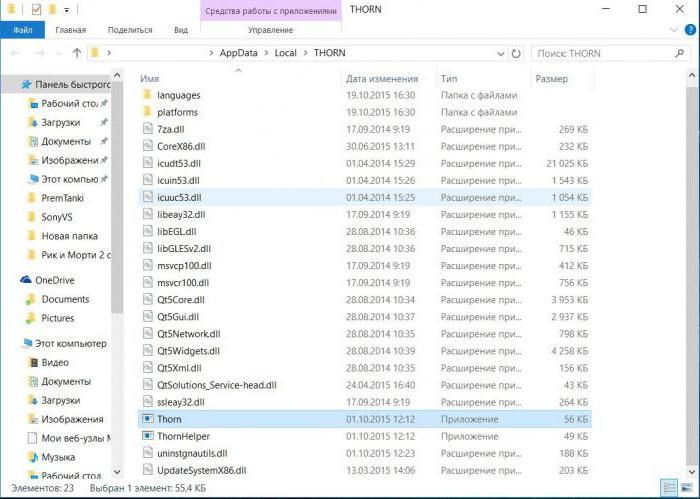Open the Поделиться ribbon tab
The height and width of the screenshot is (499, 700).
click(x=130, y=30)
